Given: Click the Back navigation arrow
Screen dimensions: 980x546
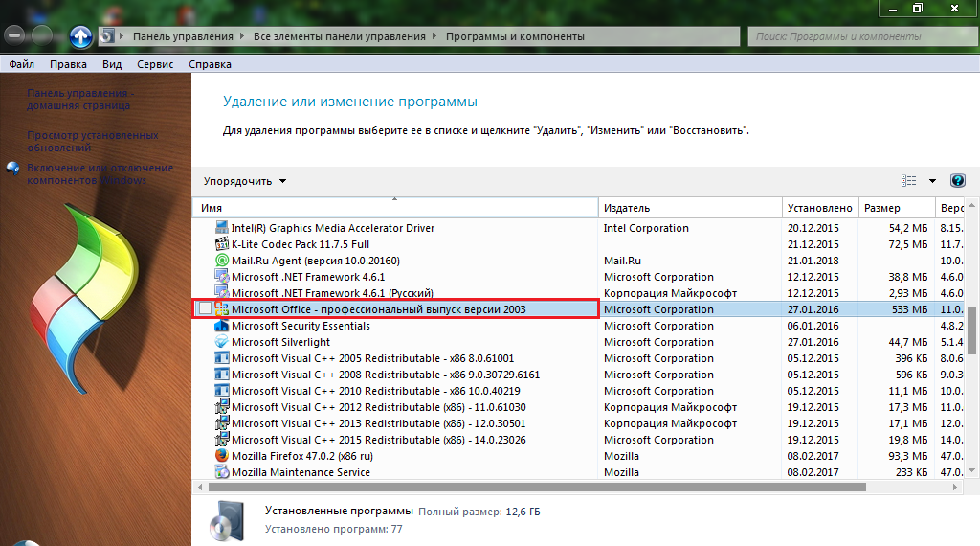Looking at the screenshot, I should pyautogui.click(x=14, y=35).
